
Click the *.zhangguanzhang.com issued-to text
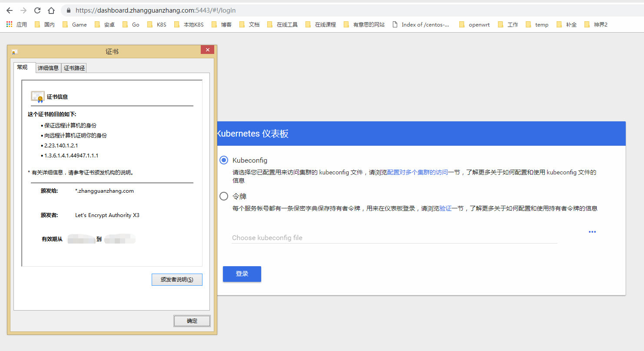tap(104, 191)
